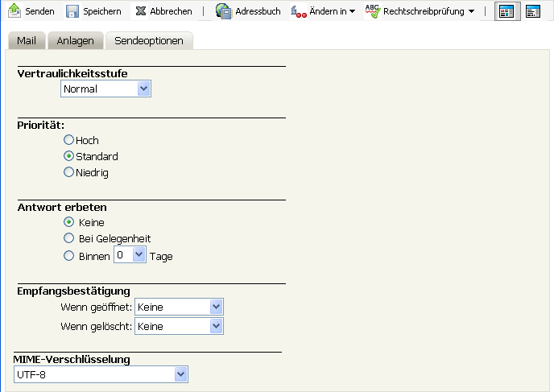Screen dimensions: 554x392
Task: Open the Wenn geöffnet dropdown
Action: [x=179, y=307]
